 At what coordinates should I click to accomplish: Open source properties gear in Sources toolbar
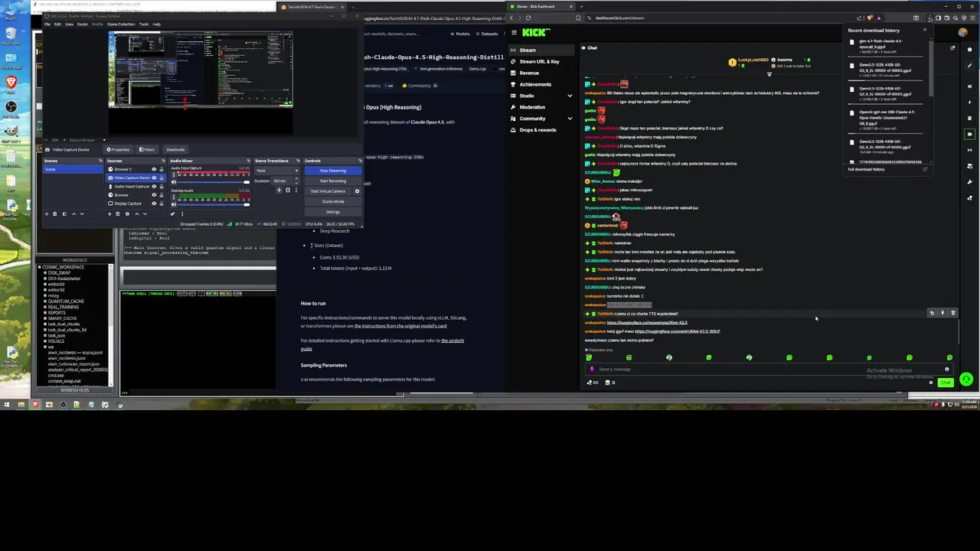127,214
